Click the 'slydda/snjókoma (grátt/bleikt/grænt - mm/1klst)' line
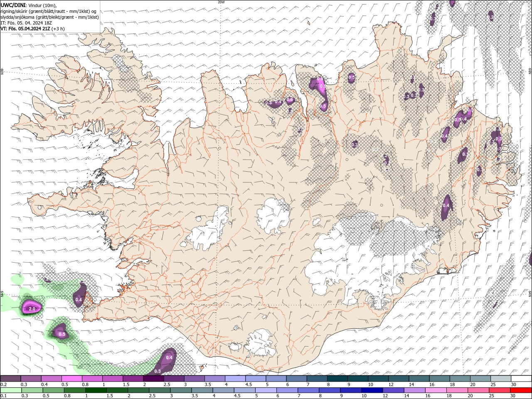This screenshot has height=399, width=532. pos(49,17)
